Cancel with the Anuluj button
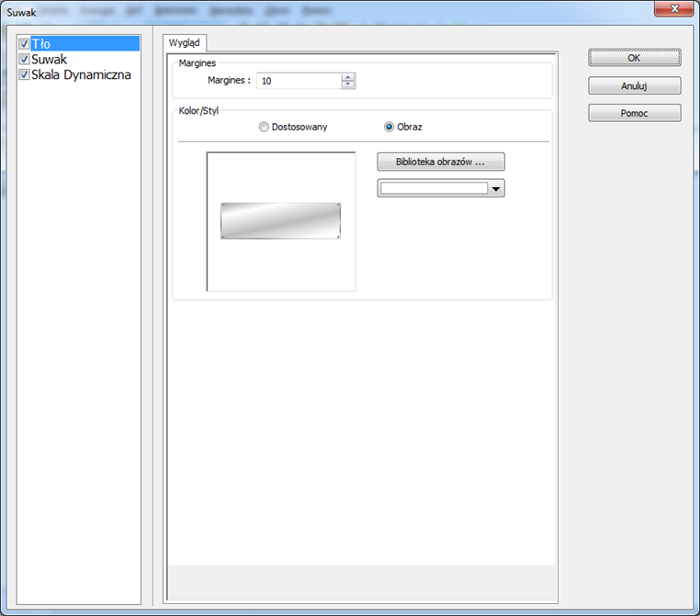 coord(635,85)
